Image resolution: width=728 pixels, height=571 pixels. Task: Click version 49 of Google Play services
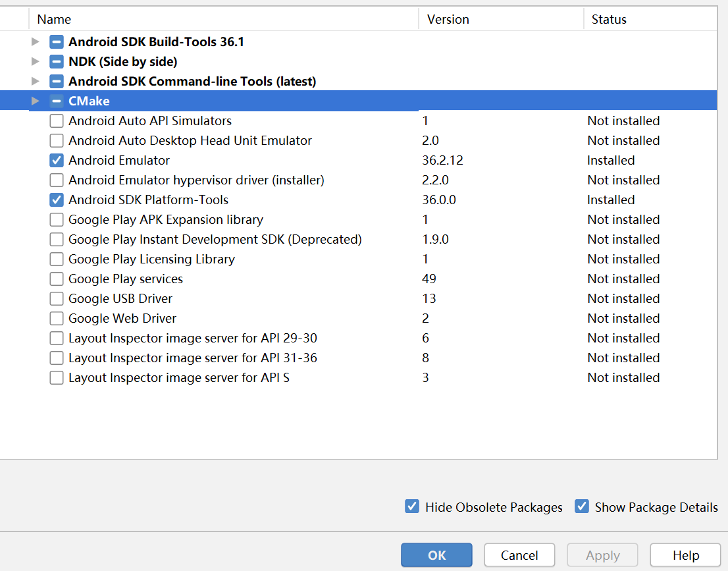click(429, 279)
